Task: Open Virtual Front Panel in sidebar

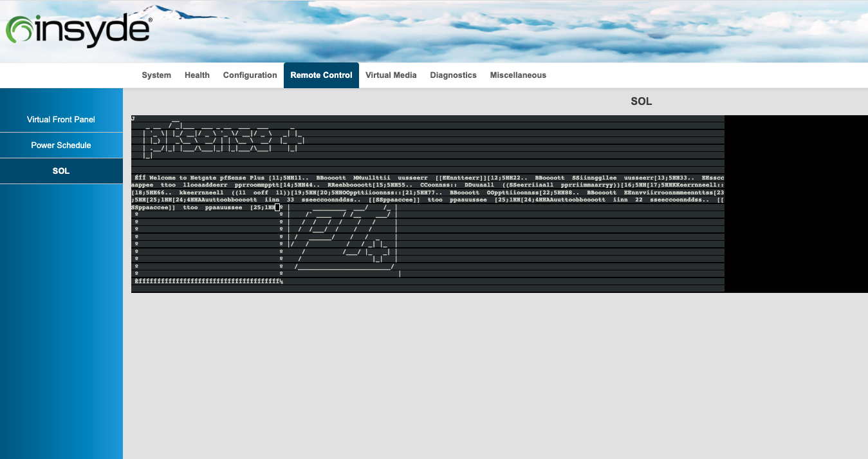Action: (x=61, y=120)
